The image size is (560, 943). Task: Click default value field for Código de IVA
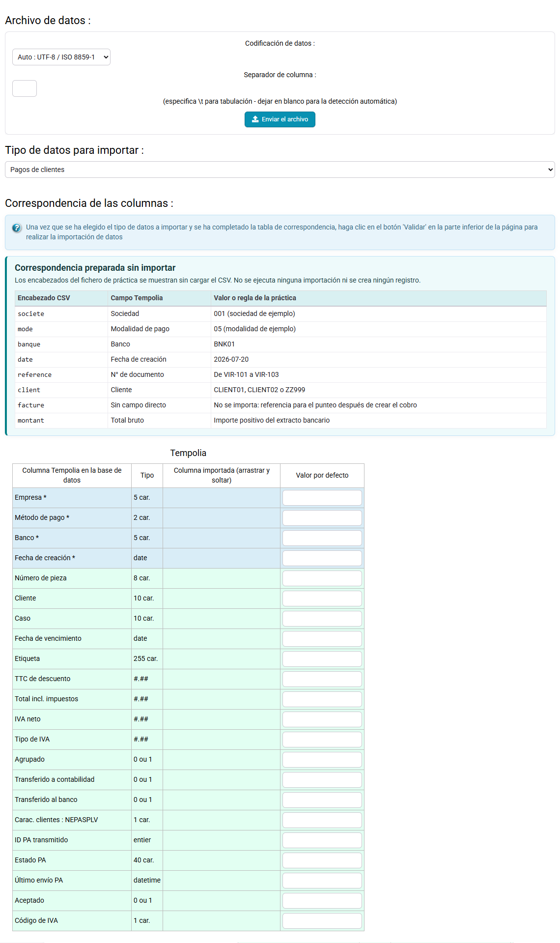tap(322, 921)
